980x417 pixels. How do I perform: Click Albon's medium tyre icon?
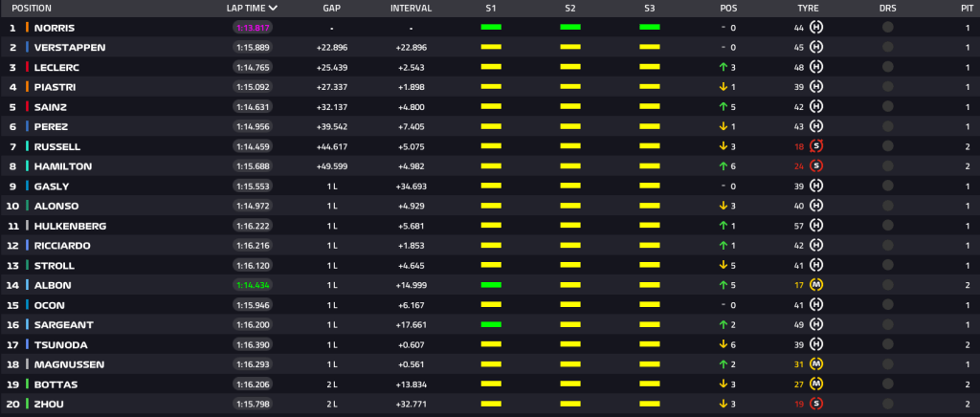(816, 285)
